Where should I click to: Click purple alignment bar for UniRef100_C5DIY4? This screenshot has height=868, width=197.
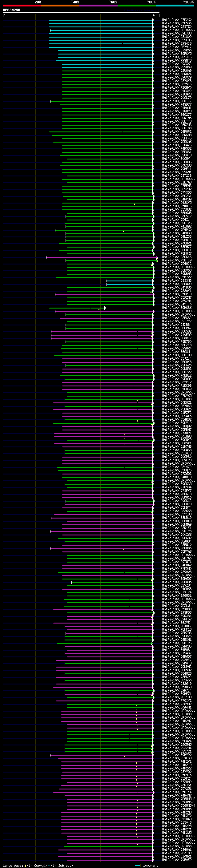[104, 792]
